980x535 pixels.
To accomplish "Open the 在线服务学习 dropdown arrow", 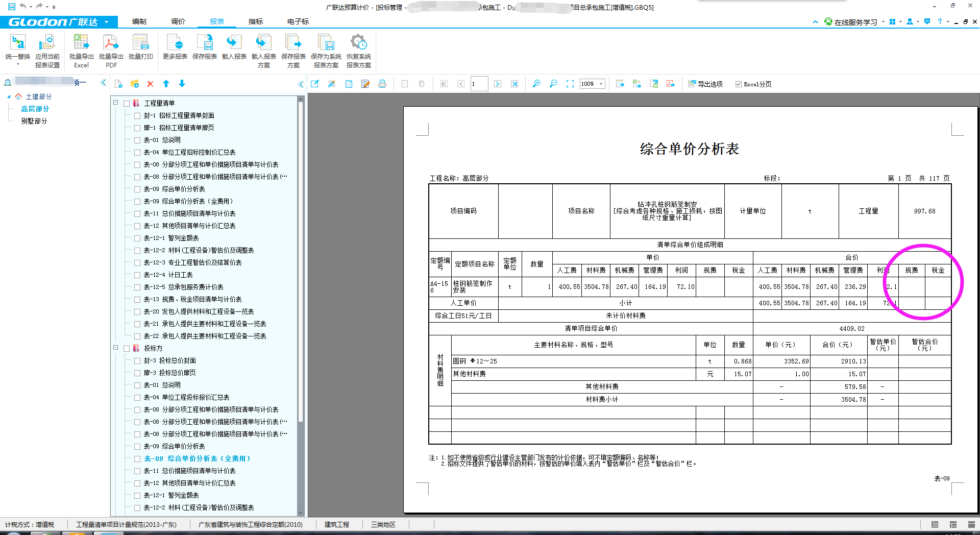I will point(883,22).
